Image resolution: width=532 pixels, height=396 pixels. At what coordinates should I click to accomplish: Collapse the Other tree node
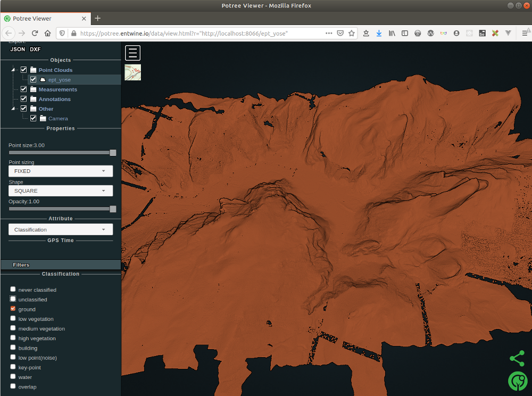click(13, 109)
